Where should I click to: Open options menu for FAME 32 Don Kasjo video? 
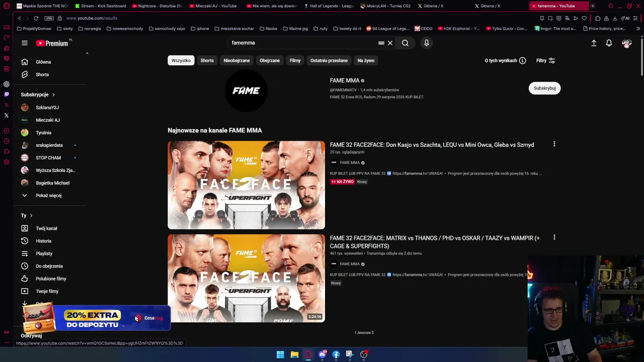pos(554,144)
